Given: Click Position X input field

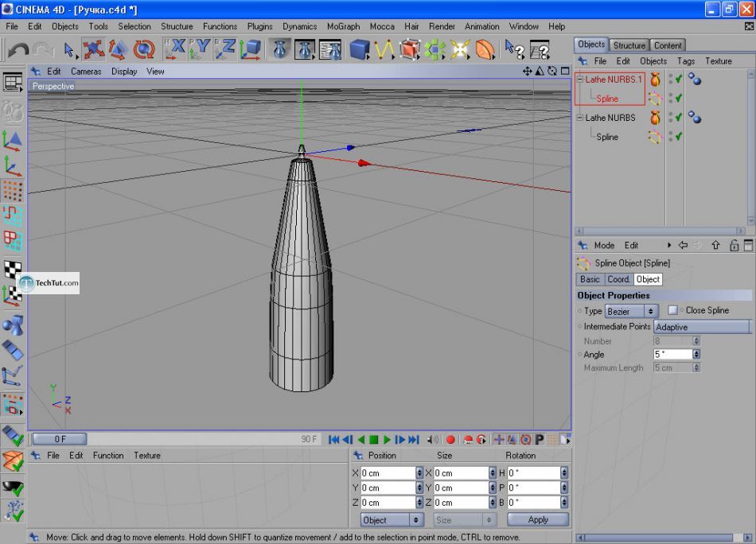Looking at the screenshot, I should coord(388,473).
